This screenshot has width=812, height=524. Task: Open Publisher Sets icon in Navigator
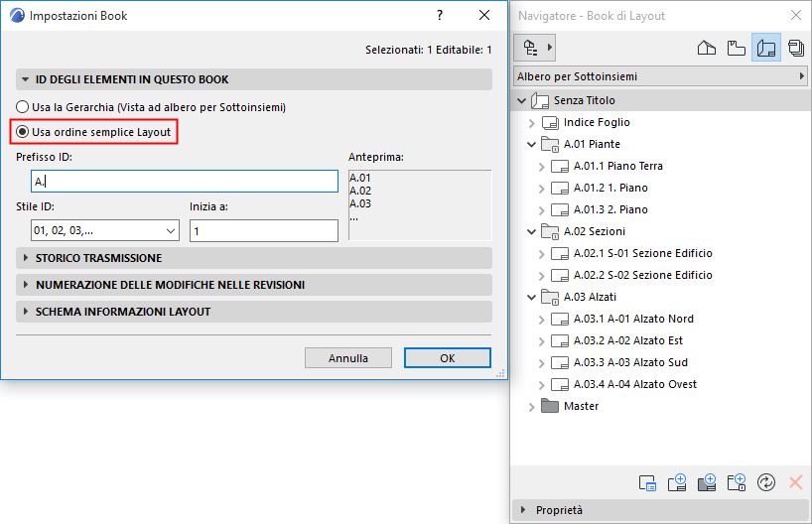pyautogui.click(x=796, y=49)
